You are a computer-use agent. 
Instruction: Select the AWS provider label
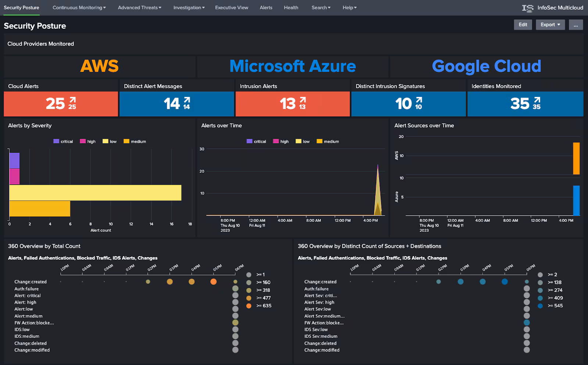[99, 66]
